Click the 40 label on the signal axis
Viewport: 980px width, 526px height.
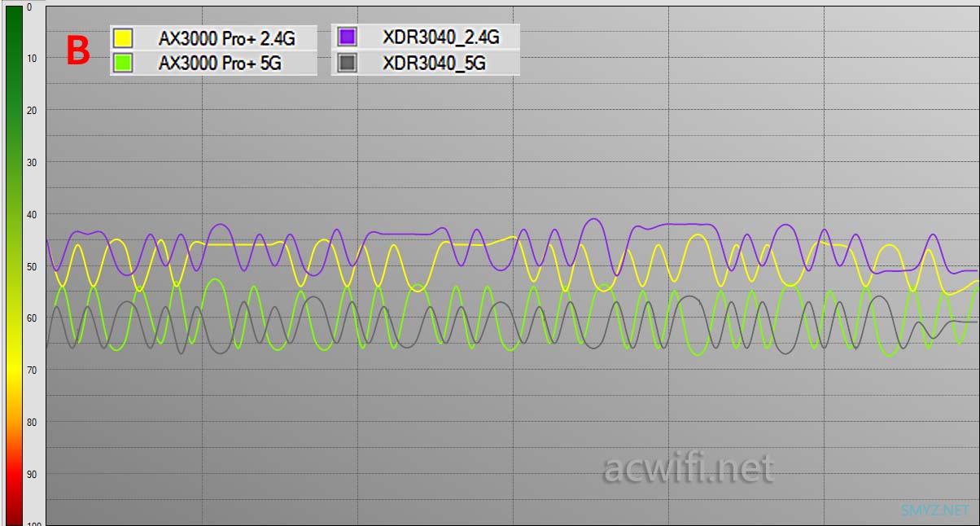pyautogui.click(x=31, y=214)
